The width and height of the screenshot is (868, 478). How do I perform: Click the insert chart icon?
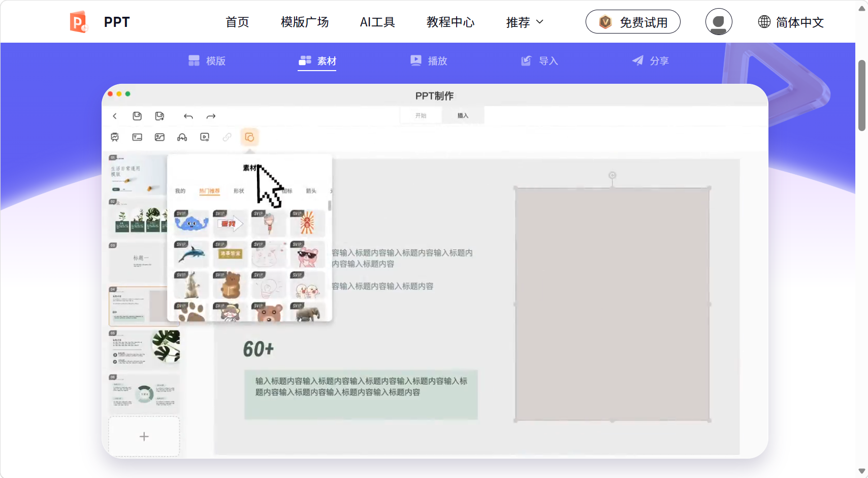pyautogui.click(x=115, y=137)
